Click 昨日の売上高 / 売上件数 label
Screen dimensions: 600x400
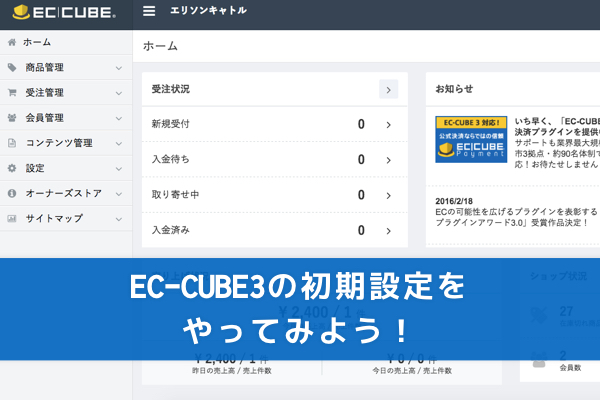click(232, 371)
